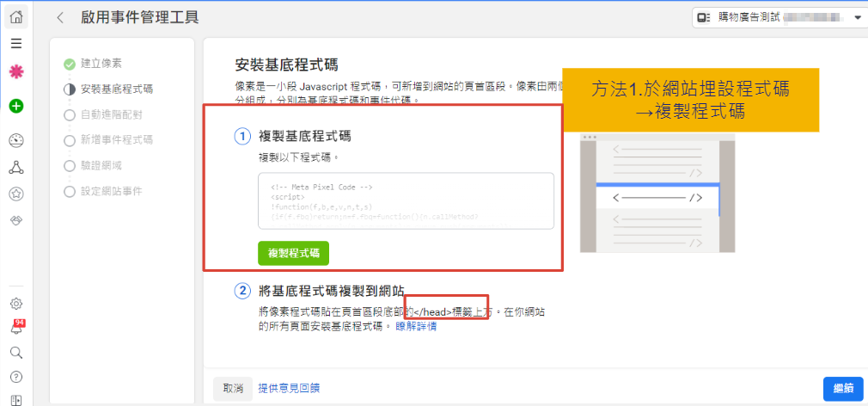Click the home icon in the sidebar
Viewport: 868px width, 406px height.
tap(16, 16)
